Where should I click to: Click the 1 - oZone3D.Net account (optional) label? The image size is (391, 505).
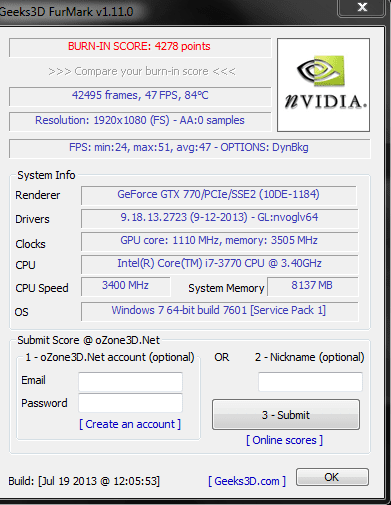click(x=110, y=357)
